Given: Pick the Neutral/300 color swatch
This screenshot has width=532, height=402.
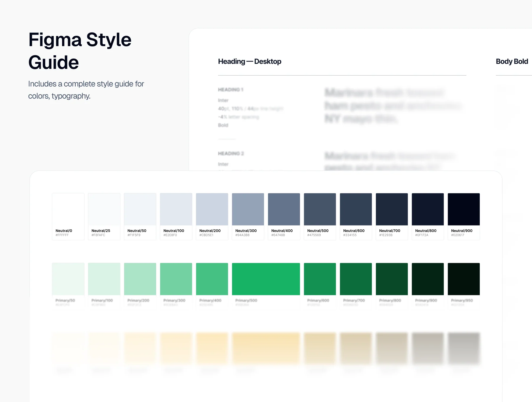Looking at the screenshot, I should [248, 209].
